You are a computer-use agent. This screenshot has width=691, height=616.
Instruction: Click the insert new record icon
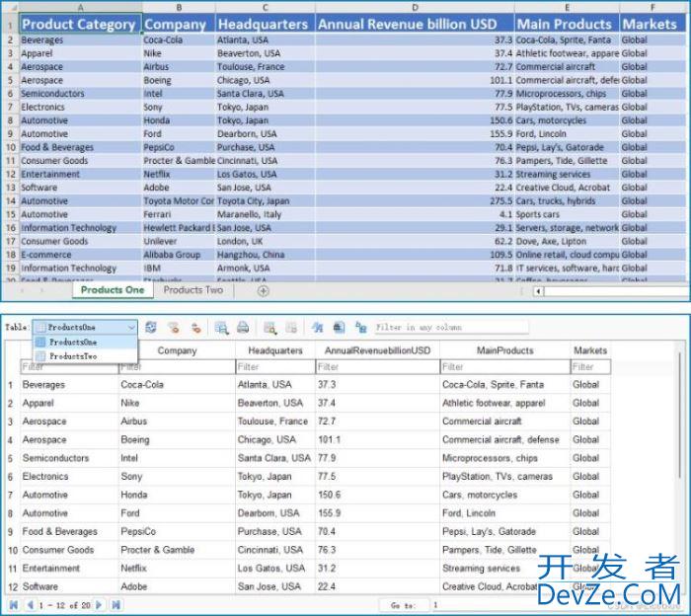(x=269, y=328)
